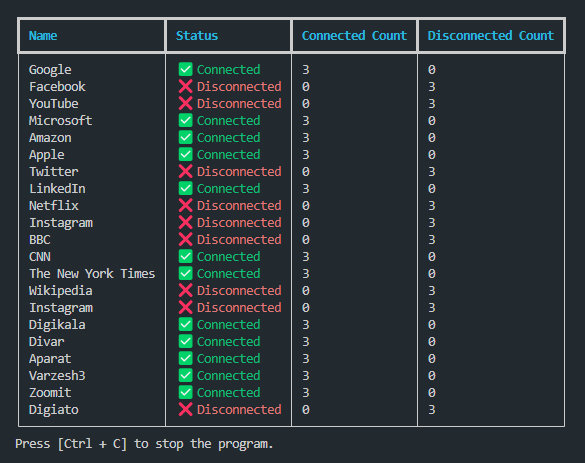This screenshot has width=585, height=463.
Task: Click the red X icon for Wikipedia
Action: click(185, 290)
